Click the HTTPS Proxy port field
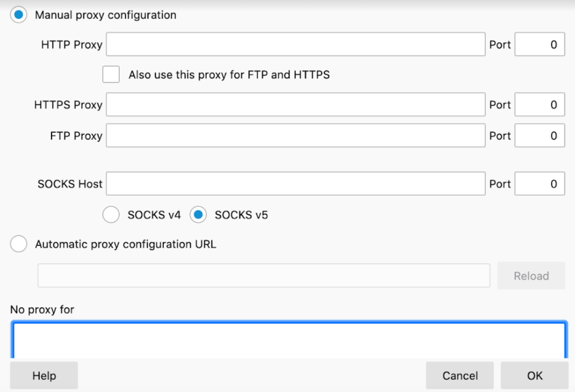 [539, 104]
